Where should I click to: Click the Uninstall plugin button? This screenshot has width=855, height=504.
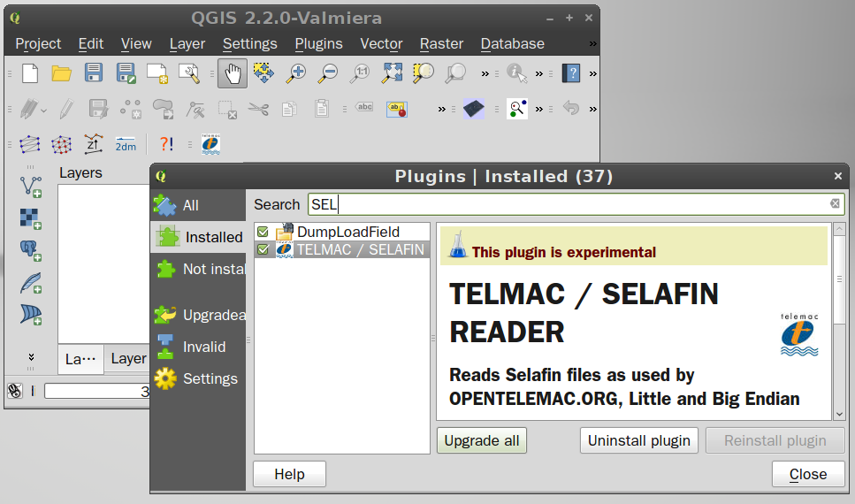(639, 440)
